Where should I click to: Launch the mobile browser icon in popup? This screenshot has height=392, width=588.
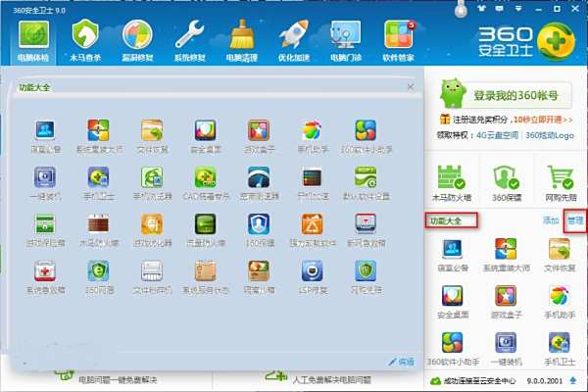152,183
